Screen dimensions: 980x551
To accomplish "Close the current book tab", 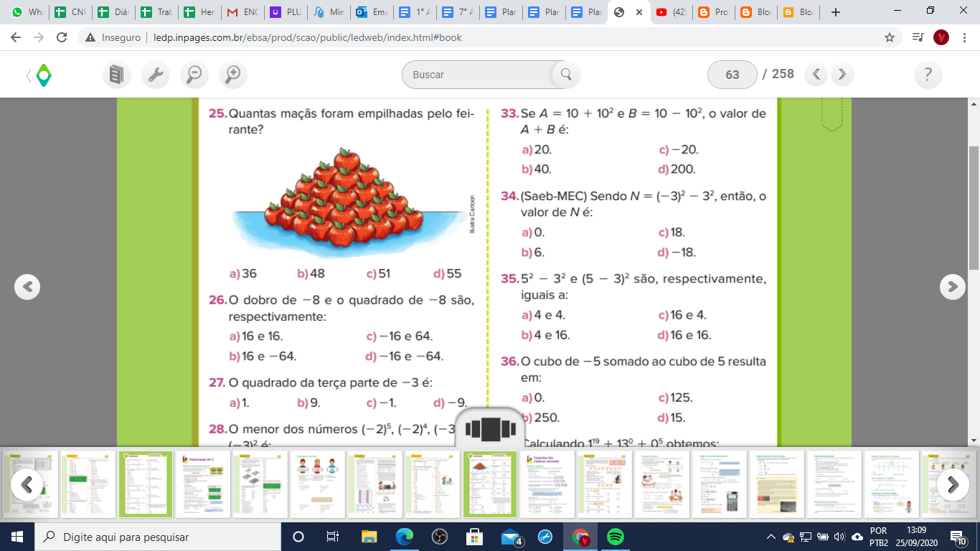I will tap(639, 12).
